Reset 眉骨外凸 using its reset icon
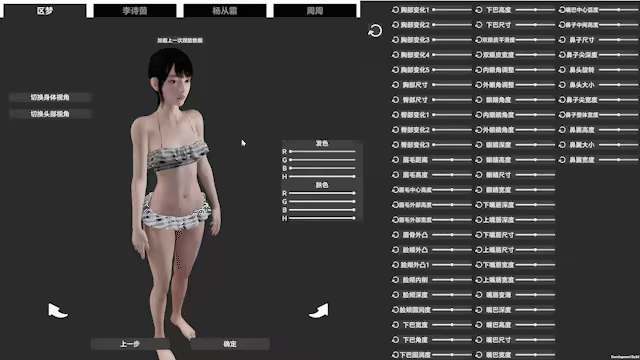Image resolution: width=640 pixels, height=360 pixels. [x=395, y=235]
